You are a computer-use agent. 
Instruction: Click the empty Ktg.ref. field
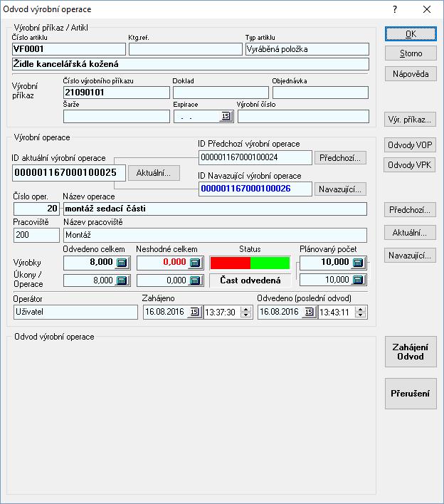(186, 49)
